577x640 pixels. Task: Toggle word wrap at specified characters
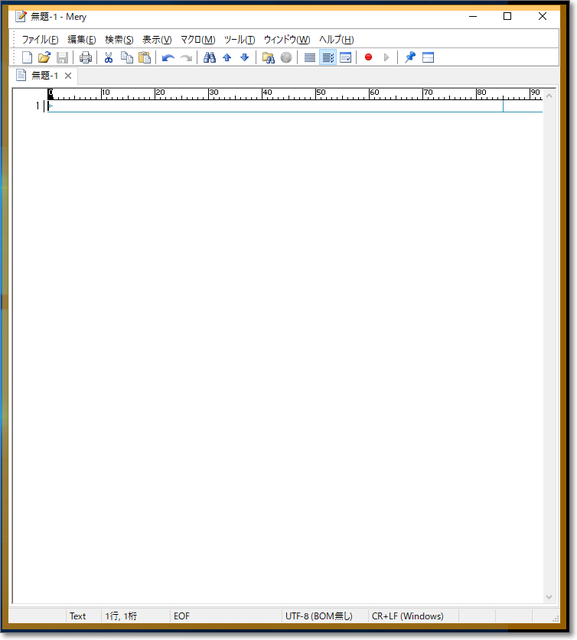(x=328, y=58)
